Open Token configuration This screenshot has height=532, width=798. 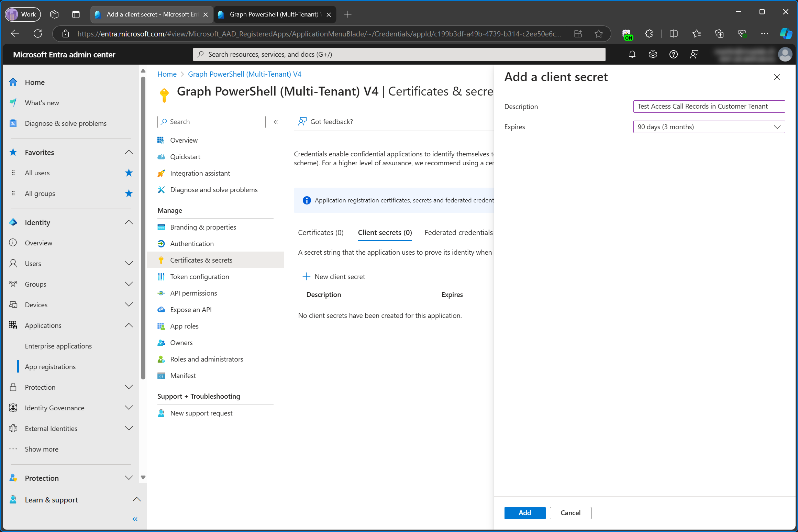coord(199,277)
